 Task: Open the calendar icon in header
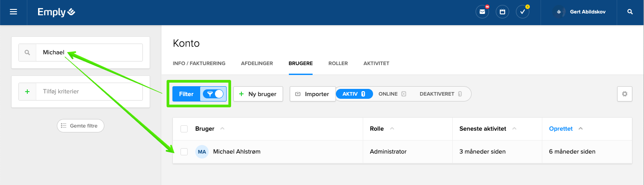tap(502, 12)
